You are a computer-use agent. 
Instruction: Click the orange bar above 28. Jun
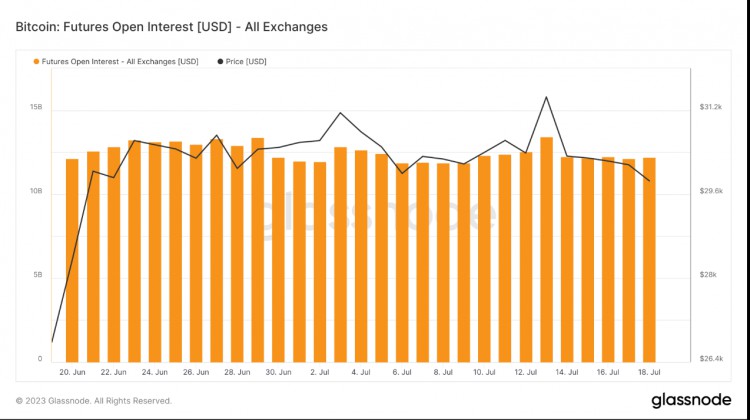237,255
